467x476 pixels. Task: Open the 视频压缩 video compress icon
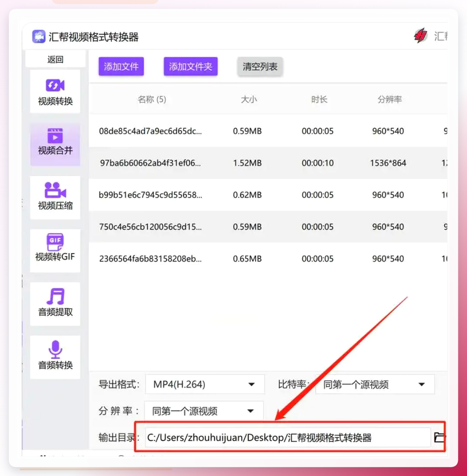pyautogui.click(x=55, y=190)
